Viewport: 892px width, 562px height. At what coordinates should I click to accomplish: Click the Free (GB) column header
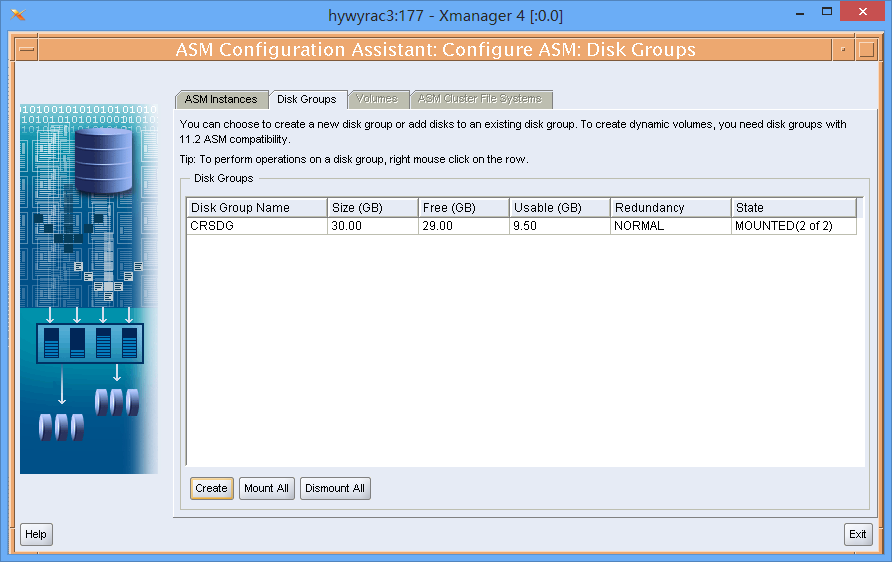464,208
